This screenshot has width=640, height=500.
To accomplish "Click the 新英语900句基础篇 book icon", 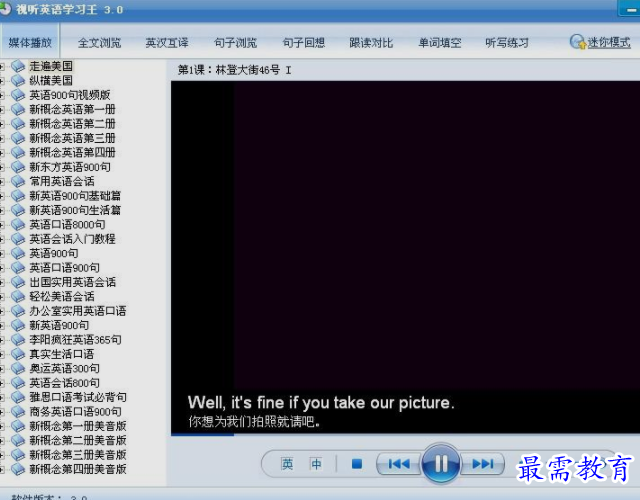I will [x=18, y=196].
